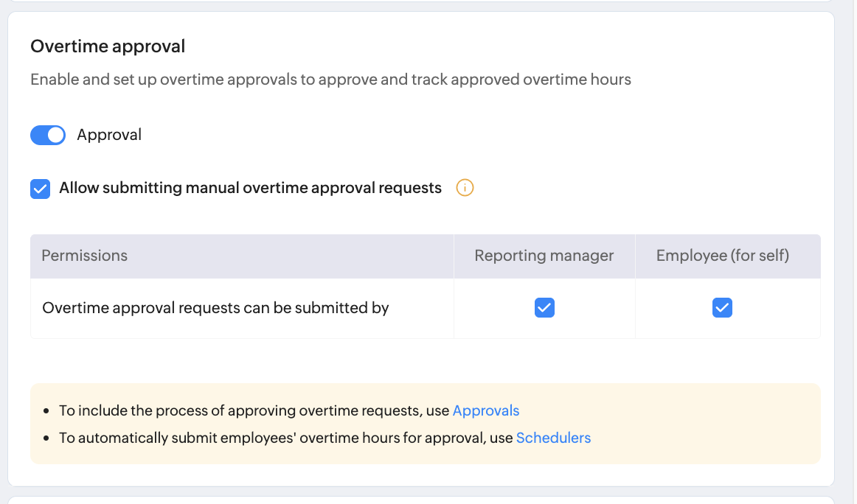Click the Reporting manager column header
The image size is (857, 504).
point(544,256)
